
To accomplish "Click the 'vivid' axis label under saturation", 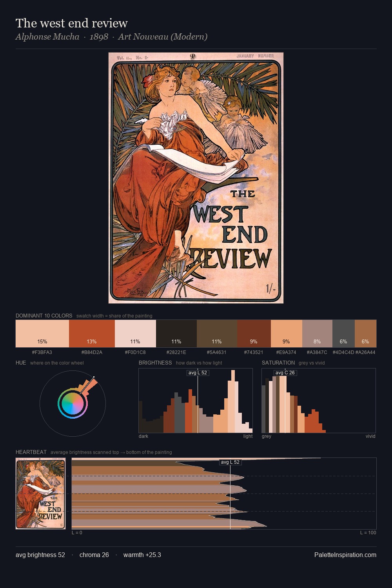I will pos(370,436).
